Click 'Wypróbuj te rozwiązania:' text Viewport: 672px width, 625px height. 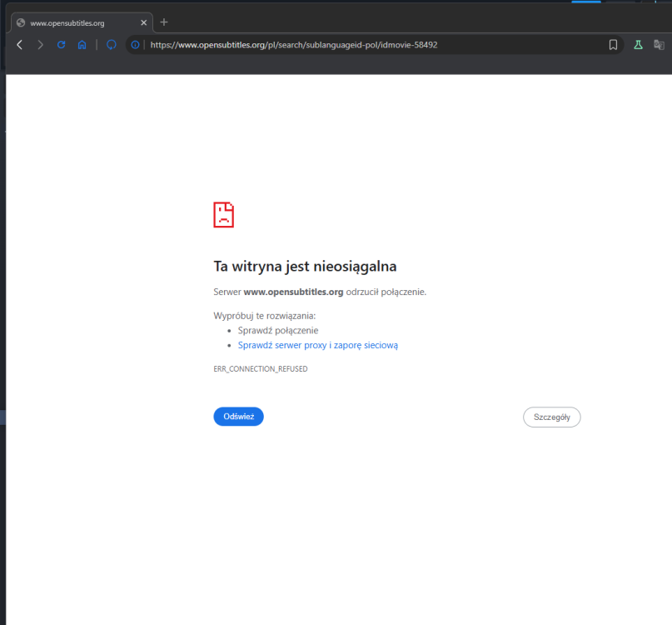(x=265, y=316)
